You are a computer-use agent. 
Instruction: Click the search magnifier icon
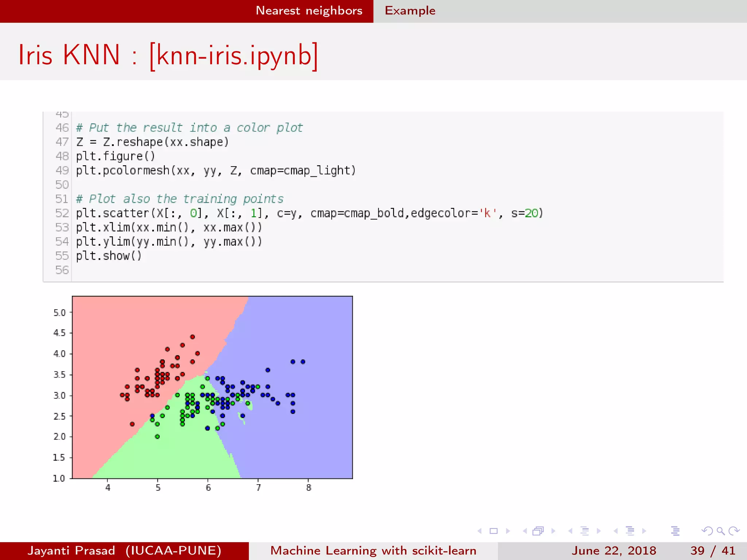click(720, 531)
